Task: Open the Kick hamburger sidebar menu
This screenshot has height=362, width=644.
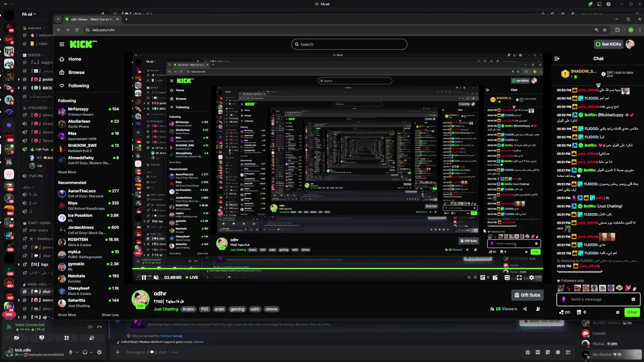Action: point(61,44)
